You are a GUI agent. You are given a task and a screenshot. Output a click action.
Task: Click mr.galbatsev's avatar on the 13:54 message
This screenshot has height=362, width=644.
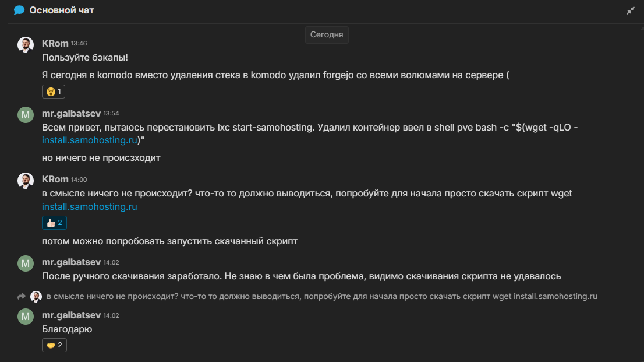point(26,115)
